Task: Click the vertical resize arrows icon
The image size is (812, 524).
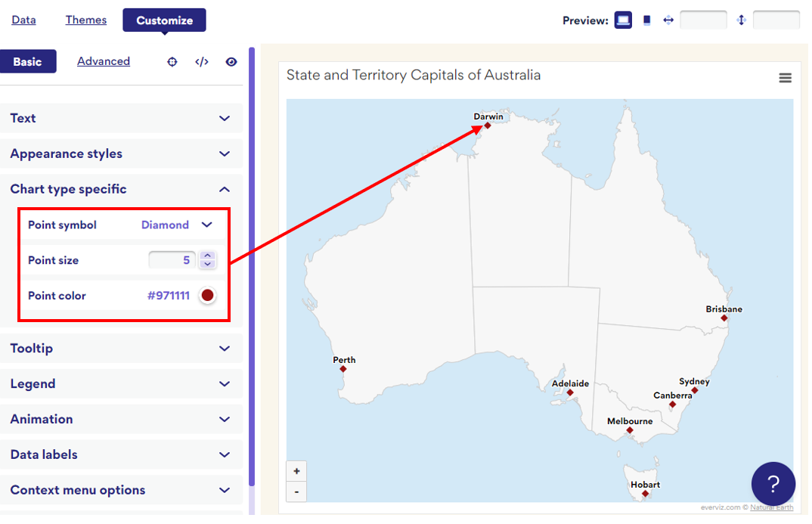Action: pyautogui.click(x=742, y=20)
